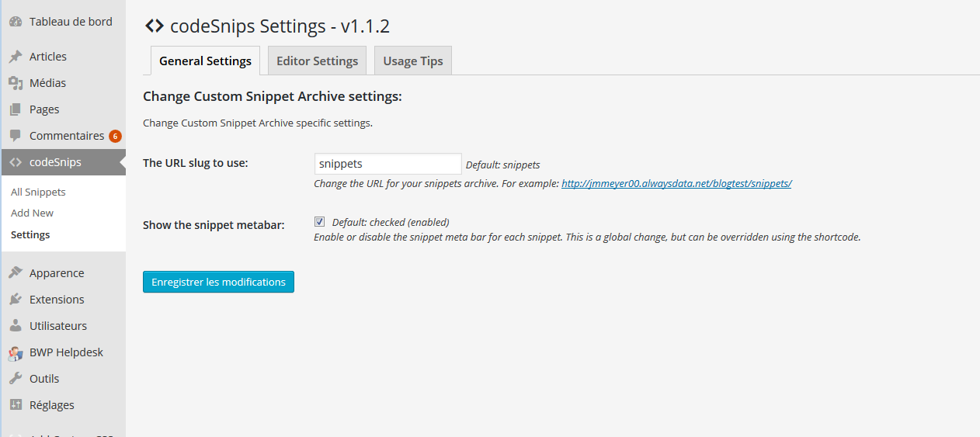The image size is (980, 437).
Task: Click the Utilisateurs person icon
Action: (x=16, y=326)
